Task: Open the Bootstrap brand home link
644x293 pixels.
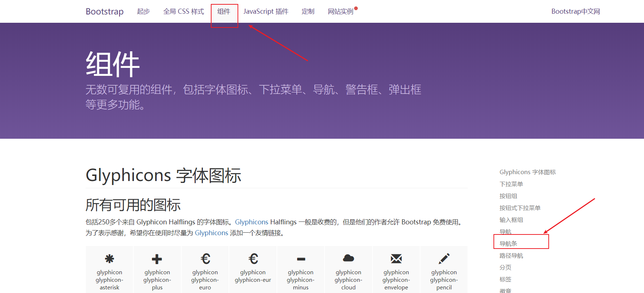Action: click(105, 12)
